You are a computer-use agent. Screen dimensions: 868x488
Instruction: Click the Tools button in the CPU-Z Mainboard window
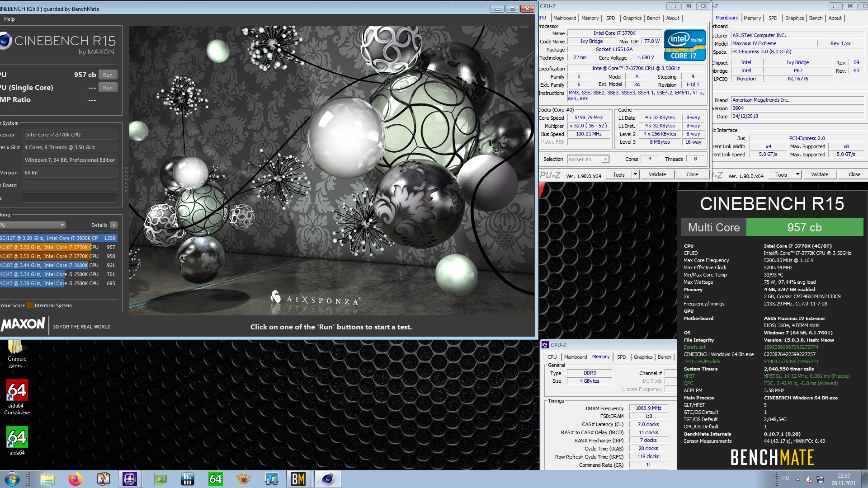[781, 174]
